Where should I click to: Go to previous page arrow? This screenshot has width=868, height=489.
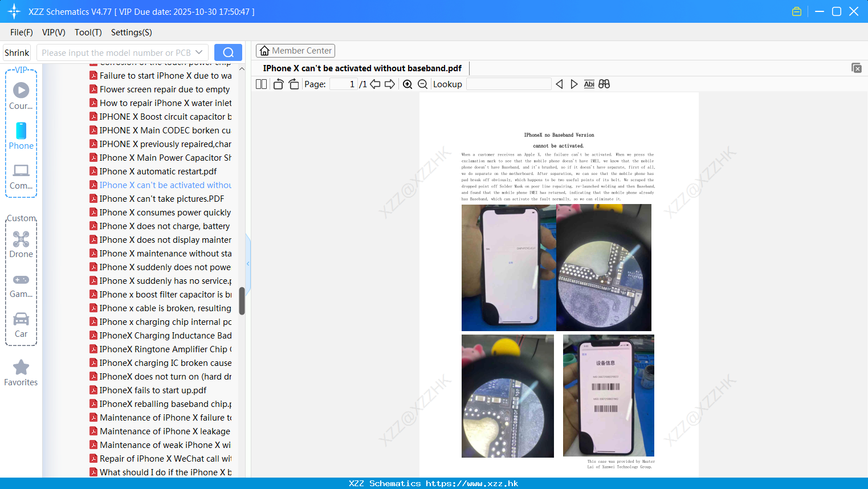coord(375,84)
